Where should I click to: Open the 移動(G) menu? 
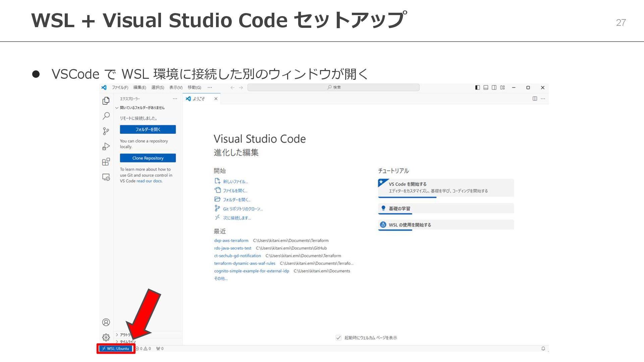click(195, 87)
